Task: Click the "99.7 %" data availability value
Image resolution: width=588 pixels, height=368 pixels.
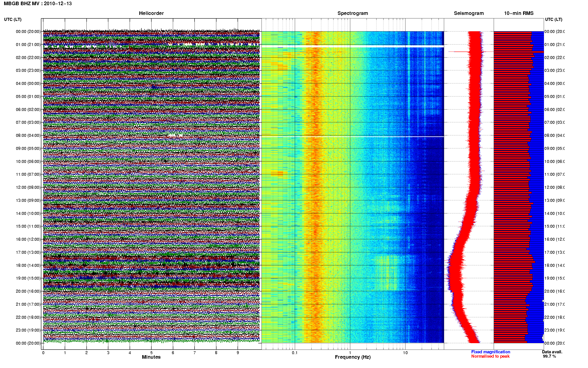Action: pos(549,356)
